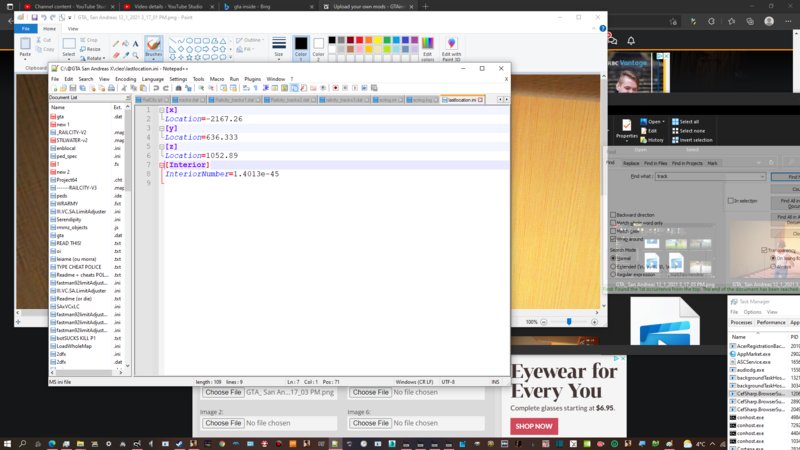This screenshot has width=800, height=450.
Task: Open Replace tab in Find dialog
Action: 631,163
